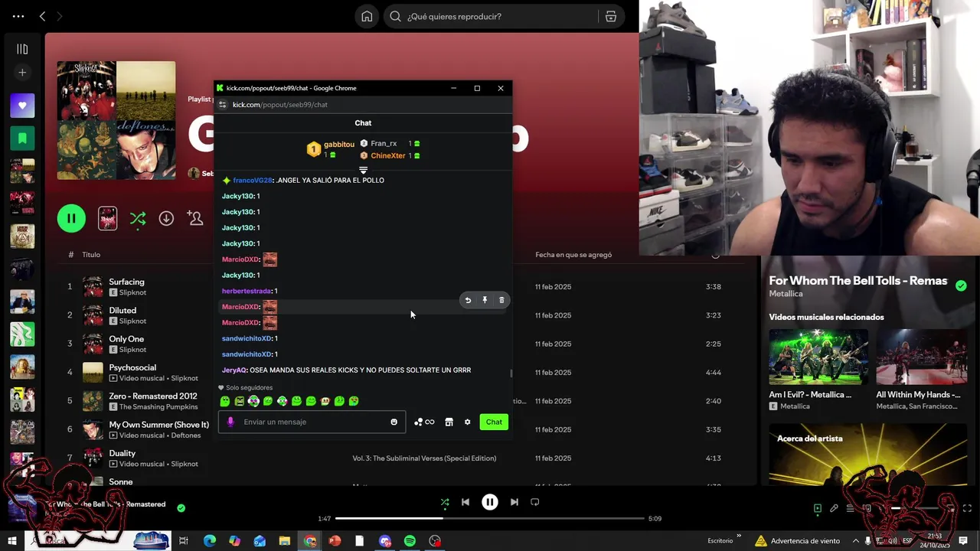
Task: Open Slipknot album preview thumbnail beside pause
Action: pos(107,219)
